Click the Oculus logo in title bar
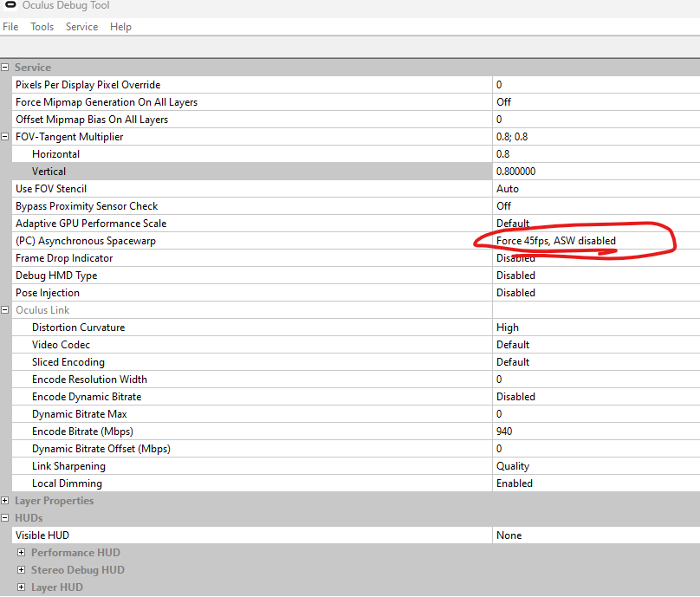 (10, 5)
